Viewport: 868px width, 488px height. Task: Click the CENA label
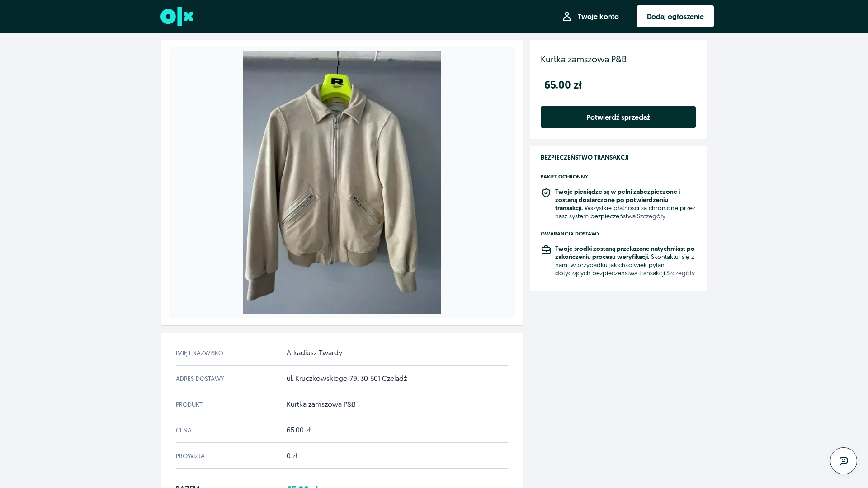(184, 430)
